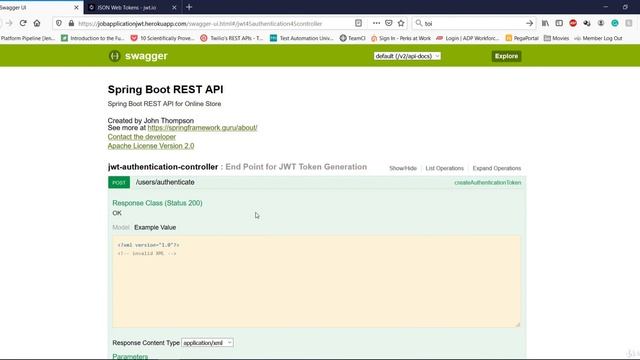
Task: Click Contact the developer link
Action: pos(142,137)
